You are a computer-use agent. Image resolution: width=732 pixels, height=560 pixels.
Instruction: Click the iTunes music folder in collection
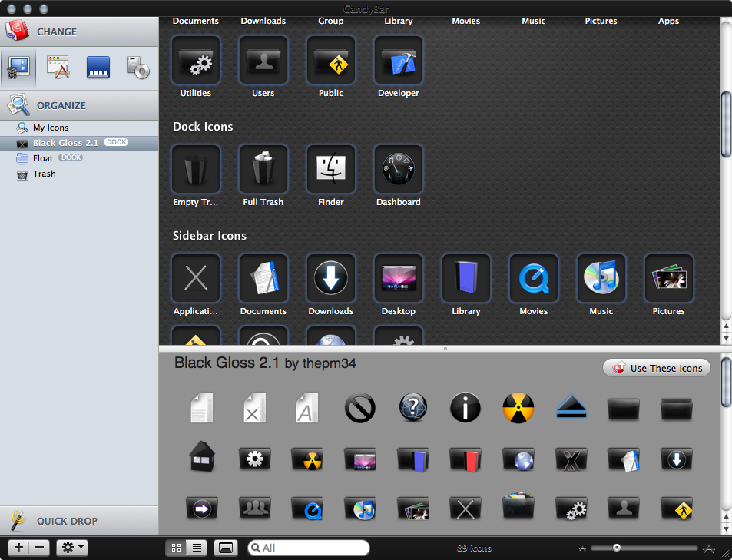pos(360,509)
